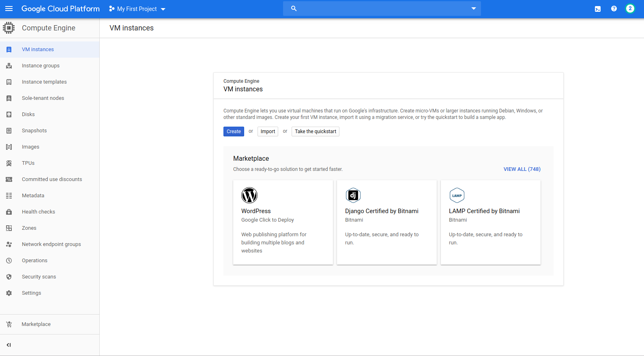Click the Django logo icon
This screenshot has width=644, height=356.
point(353,195)
